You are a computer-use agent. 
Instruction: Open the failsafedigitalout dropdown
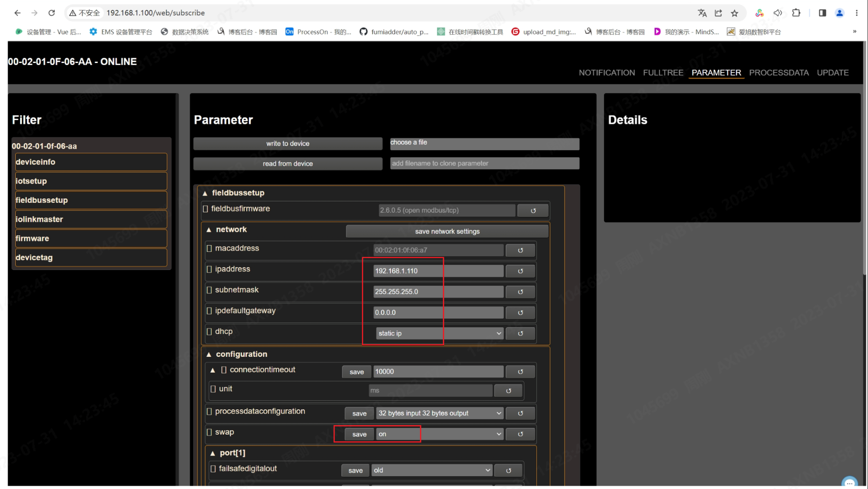(x=432, y=470)
